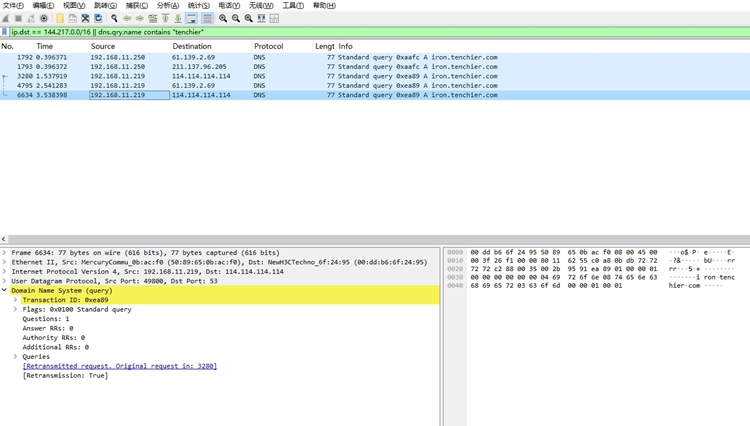Open the 统计(S) menu
Viewport: 750px width, 426px height.
tap(199, 5)
